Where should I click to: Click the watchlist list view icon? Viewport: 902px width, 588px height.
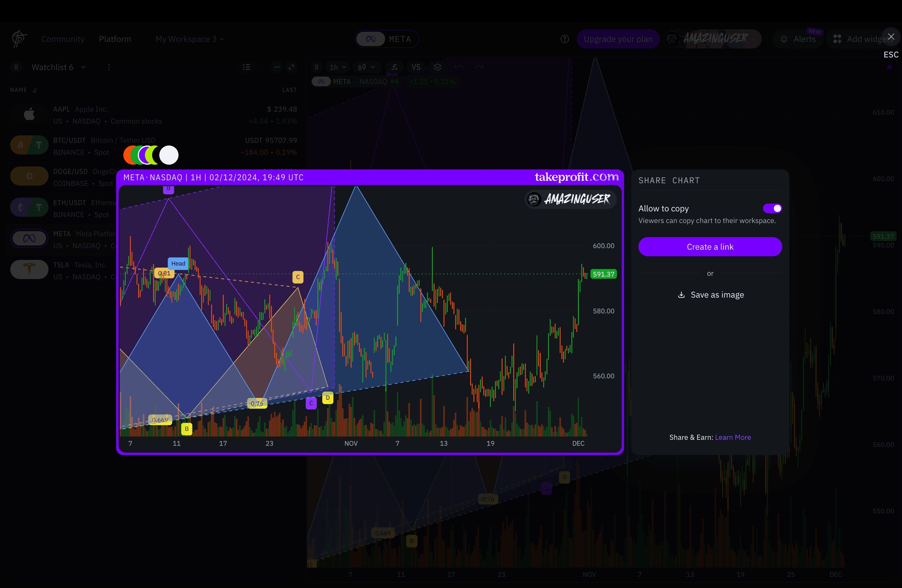click(246, 67)
